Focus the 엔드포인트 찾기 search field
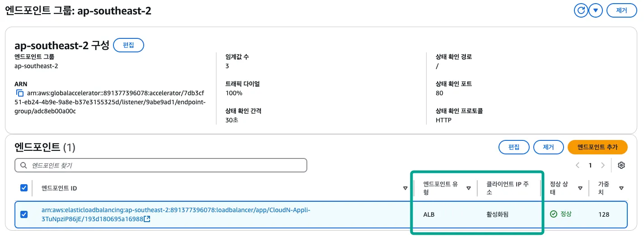 coord(161,165)
